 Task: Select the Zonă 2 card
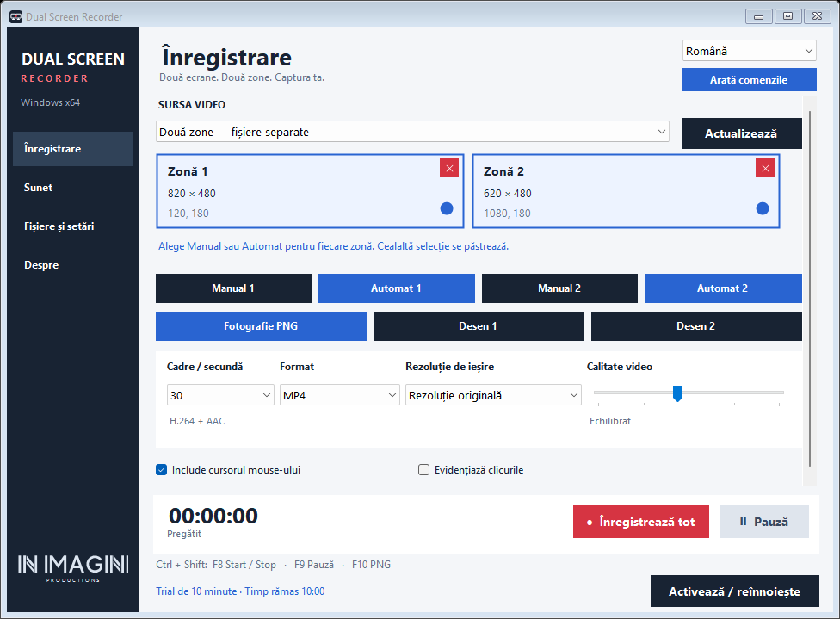(x=626, y=191)
